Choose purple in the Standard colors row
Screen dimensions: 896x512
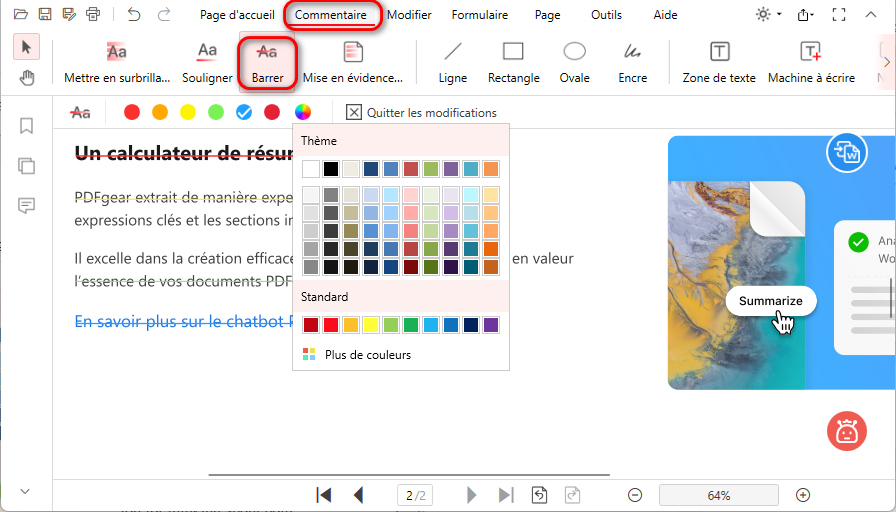pyautogui.click(x=491, y=325)
